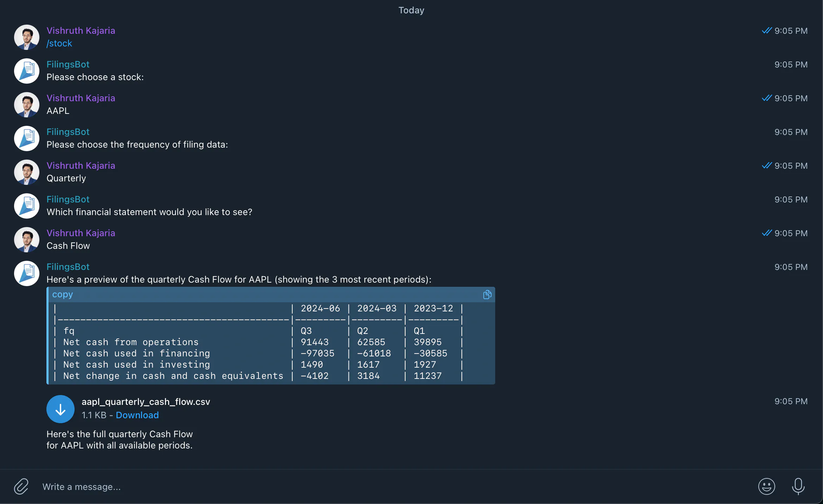Open FilingsBot name above financial statement question
This screenshot has height=504, width=823.
tap(68, 199)
